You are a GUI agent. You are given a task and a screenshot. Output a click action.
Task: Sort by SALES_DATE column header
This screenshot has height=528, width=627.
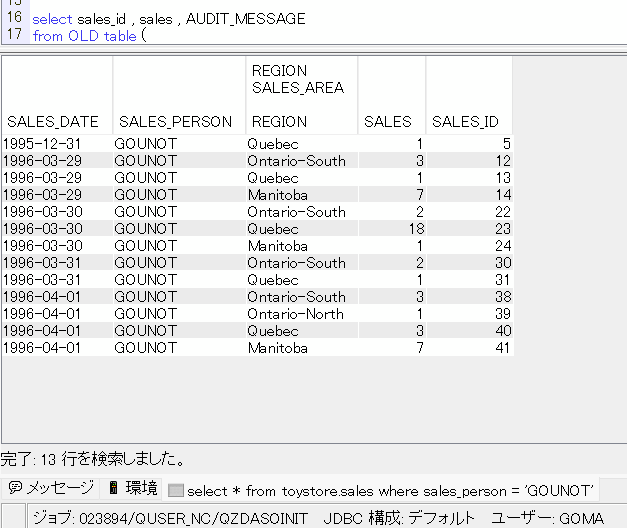click(57, 95)
